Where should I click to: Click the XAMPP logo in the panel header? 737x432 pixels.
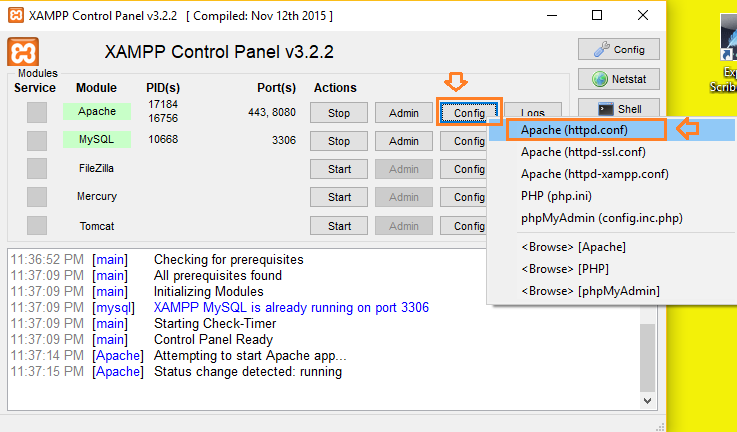coord(23,52)
